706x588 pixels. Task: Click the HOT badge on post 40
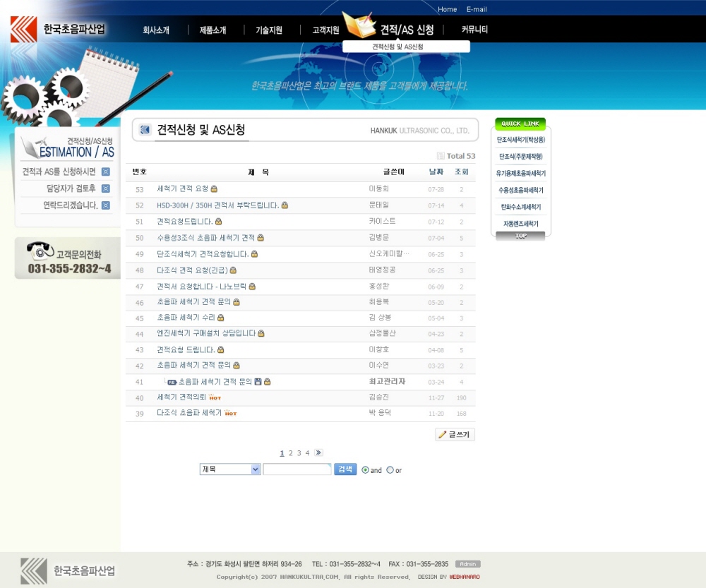point(215,398)
